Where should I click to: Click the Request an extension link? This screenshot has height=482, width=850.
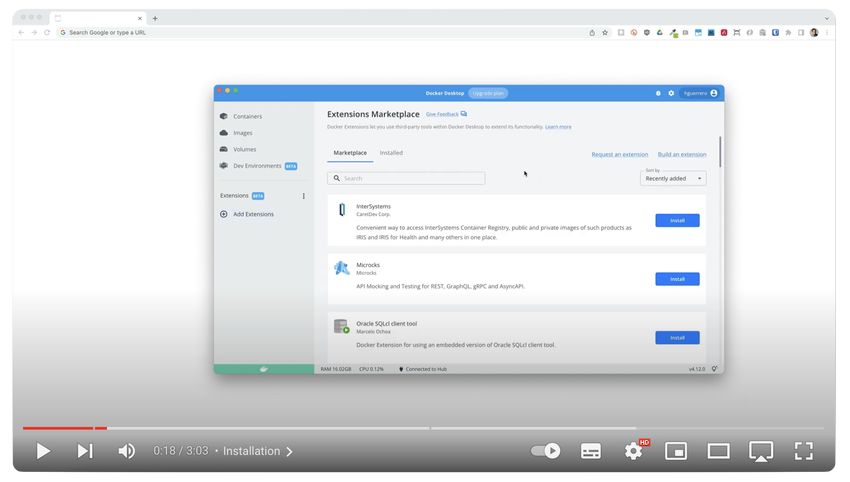coord(620,154)
